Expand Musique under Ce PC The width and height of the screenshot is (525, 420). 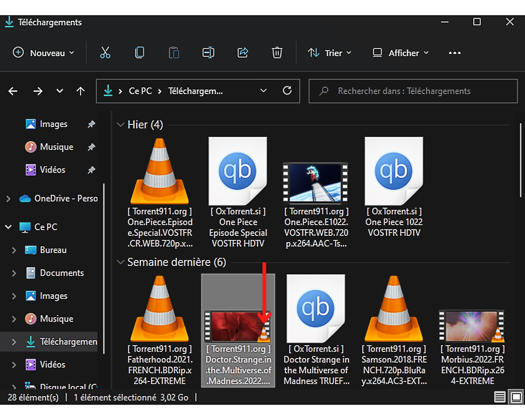pos(14,319)
